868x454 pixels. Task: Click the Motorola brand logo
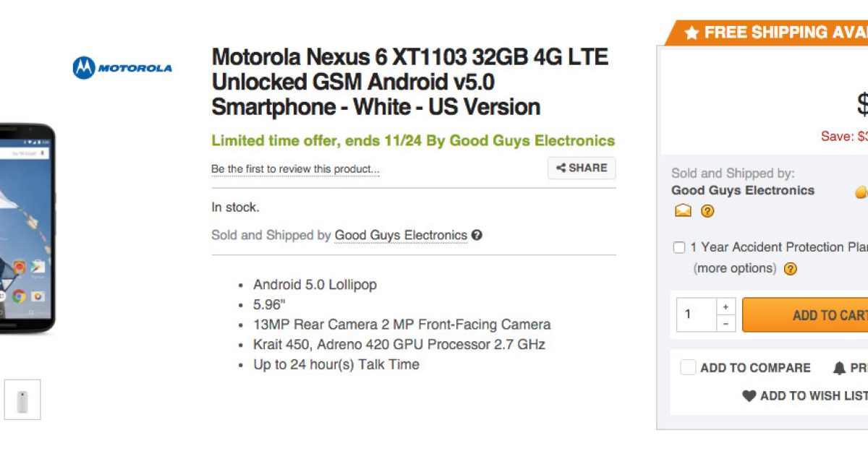click(122, 68)
